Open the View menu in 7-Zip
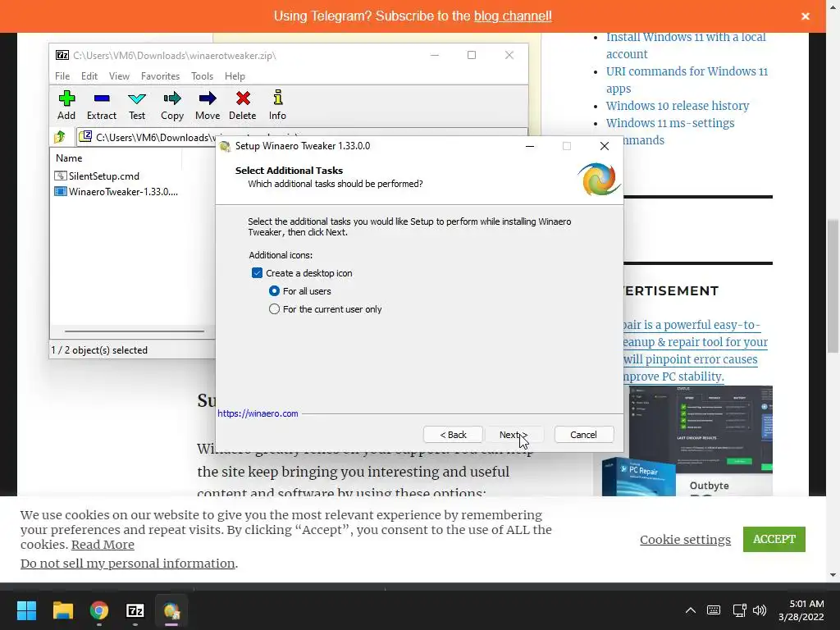 click(119, 76)
